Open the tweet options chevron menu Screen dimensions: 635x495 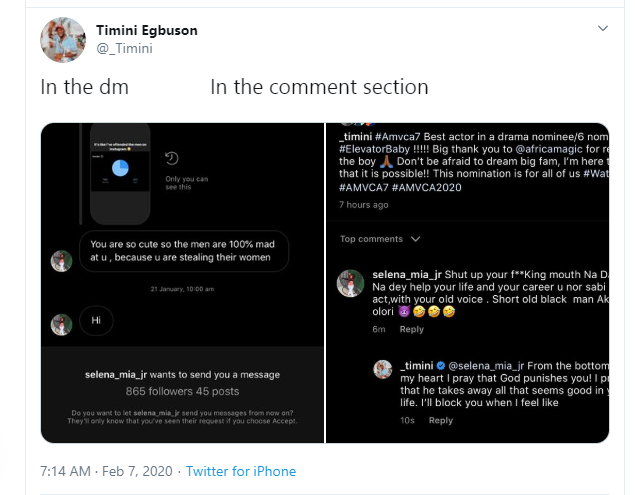[601, 27]
